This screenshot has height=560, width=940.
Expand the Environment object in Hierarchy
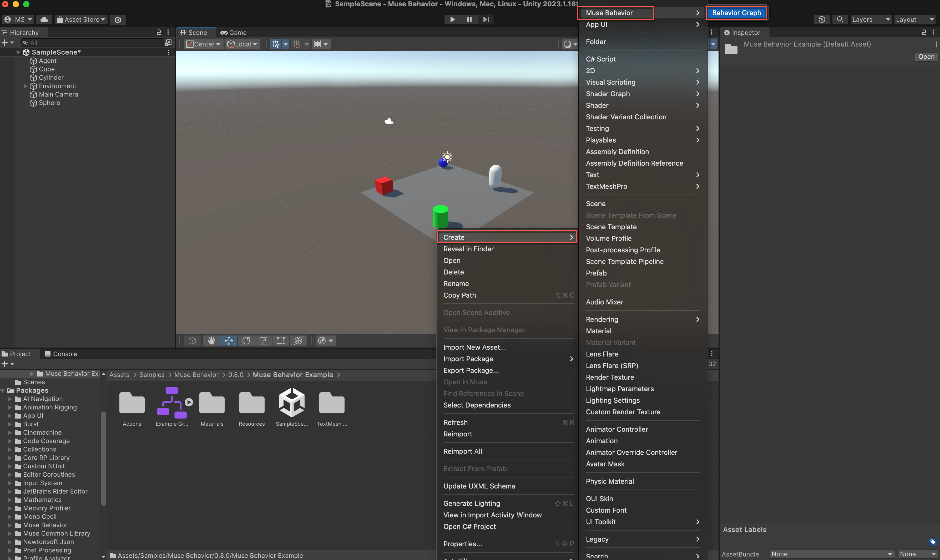[25, 86]
